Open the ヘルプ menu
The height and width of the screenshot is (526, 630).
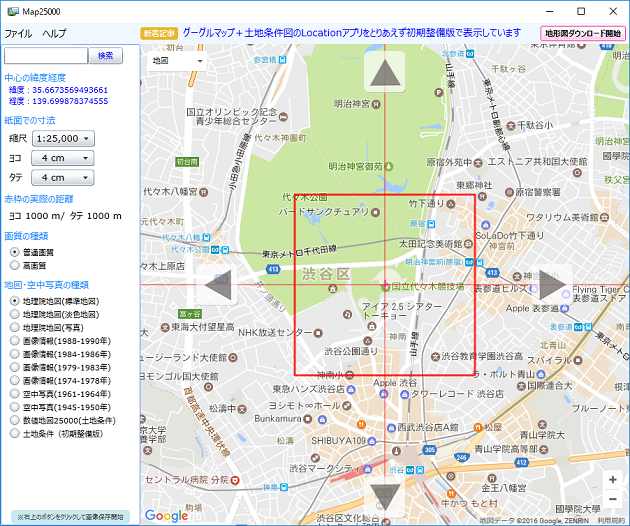54,33
